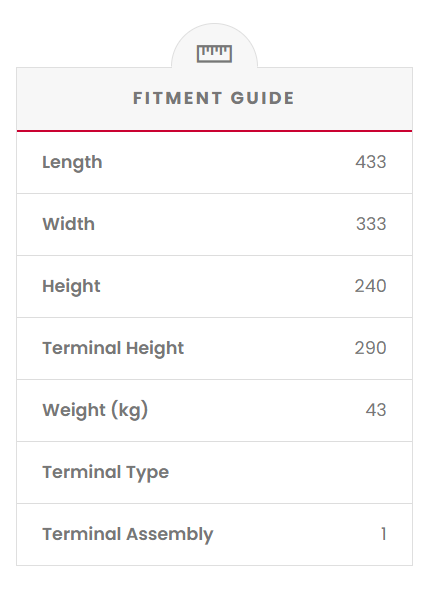The width and height of the screenshot is (423, 596).
Task: Select the Length label
Action: (x=72, y=162)
